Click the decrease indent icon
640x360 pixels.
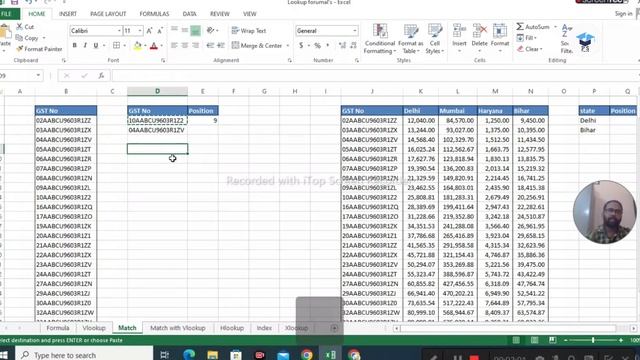[x=210, y=45]
